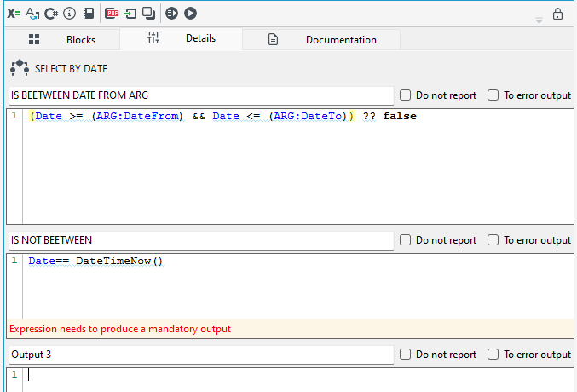Image resolution: width=577 pixels, height=392 pixels.
Task: Click the Output 3 name field
Action: coord(201,355)
